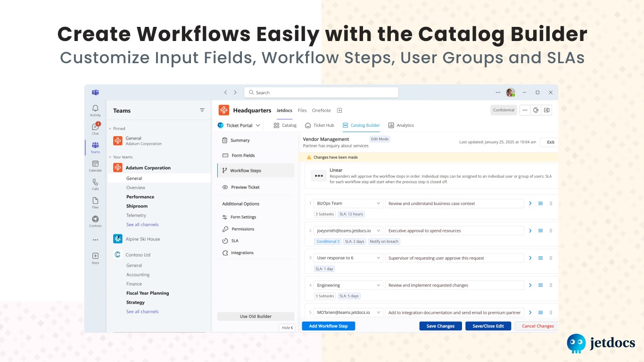The image size is (644, 362).
Task: Open User response to 6 dropdown
Action: tap(348, 258)
